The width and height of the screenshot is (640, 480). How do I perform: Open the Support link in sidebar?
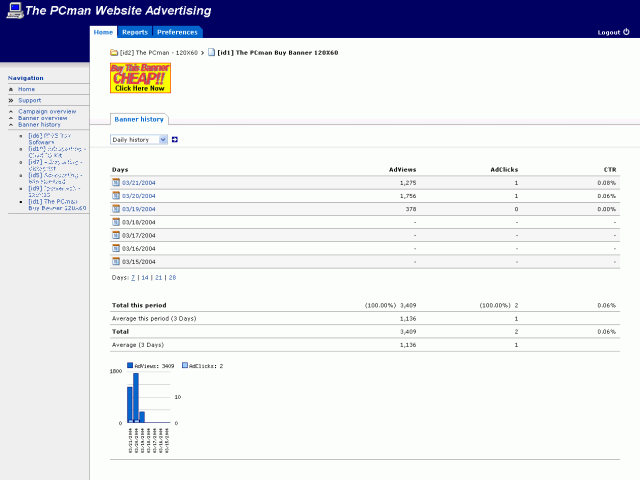[29, 100]
